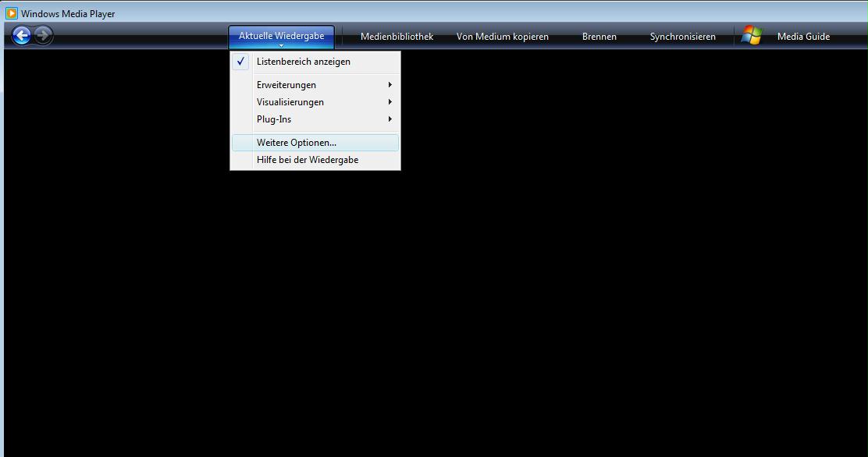Click the greyed Forward arrow button
Viewport: 868px width, 457px height.
[x=43, y=36]
